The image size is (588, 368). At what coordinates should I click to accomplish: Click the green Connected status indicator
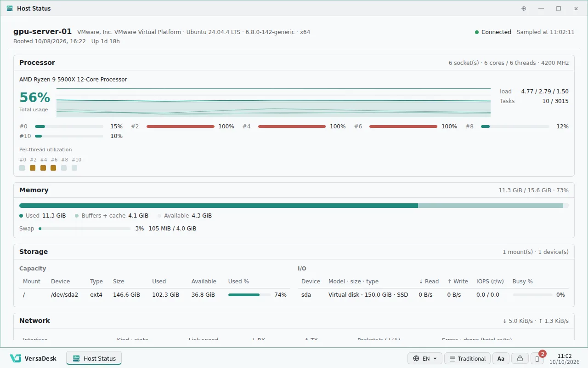tap(493, 32)
